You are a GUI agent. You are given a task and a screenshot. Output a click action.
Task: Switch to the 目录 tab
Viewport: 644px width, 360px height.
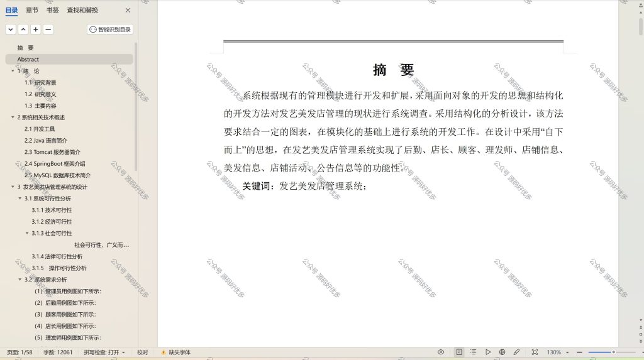click(x=11, y=10)
